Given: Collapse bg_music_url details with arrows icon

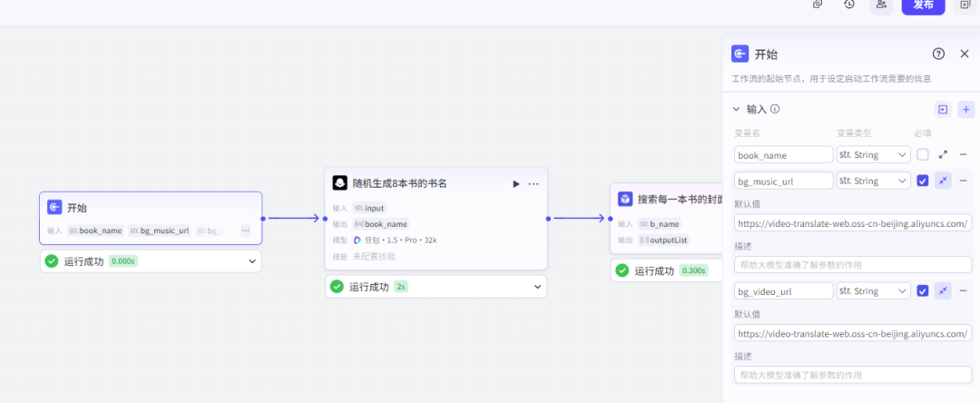Looking at the screenshot, I should 943,181.
